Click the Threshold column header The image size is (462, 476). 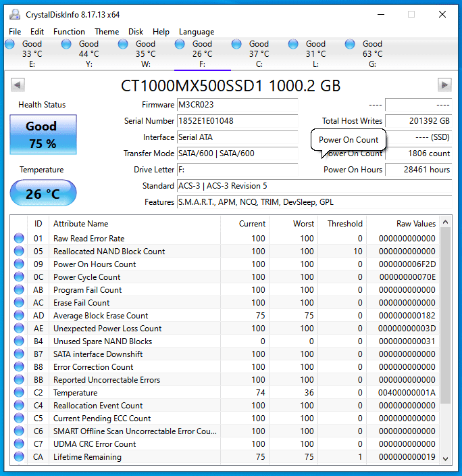[x=342, y=224]
